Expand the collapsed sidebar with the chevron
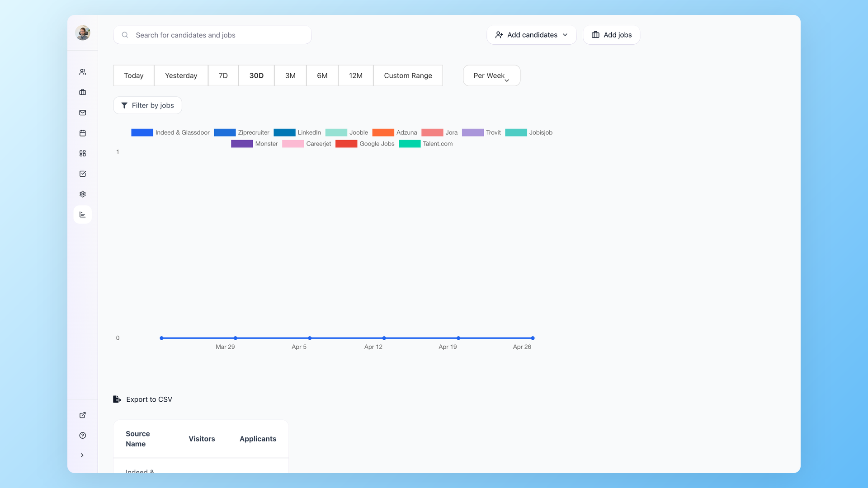 pyautogui.click(x=82, y=455)
